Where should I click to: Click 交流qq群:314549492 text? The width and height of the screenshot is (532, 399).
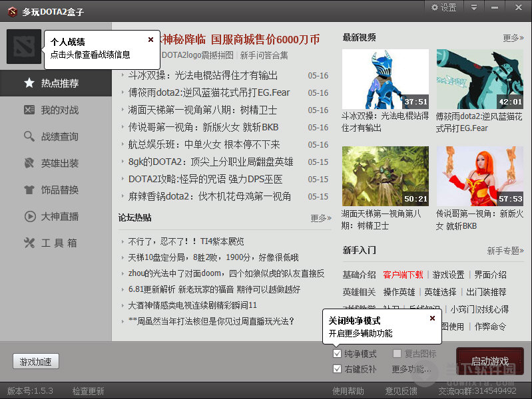pyautogui.click(x=477, y=391)
